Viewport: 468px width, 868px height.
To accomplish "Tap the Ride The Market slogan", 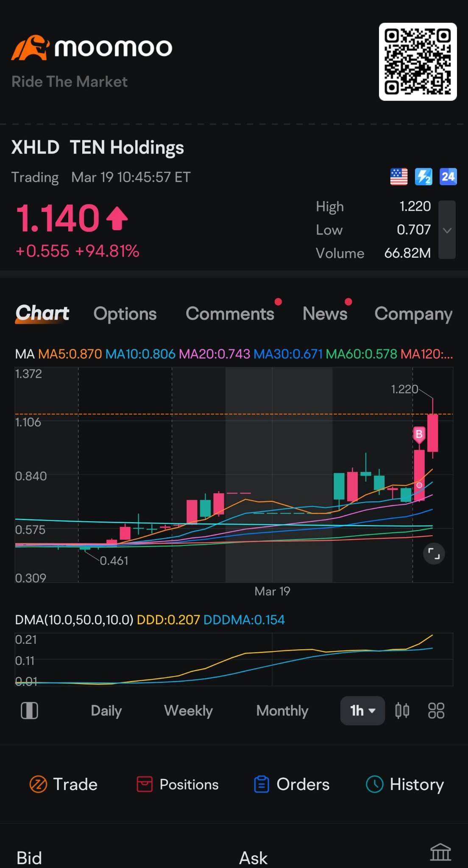I will (70, 81).
